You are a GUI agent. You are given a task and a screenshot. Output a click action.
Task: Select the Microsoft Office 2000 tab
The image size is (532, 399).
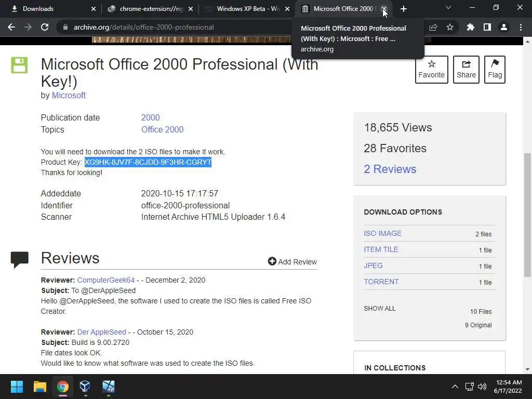[x=343, y=9]
